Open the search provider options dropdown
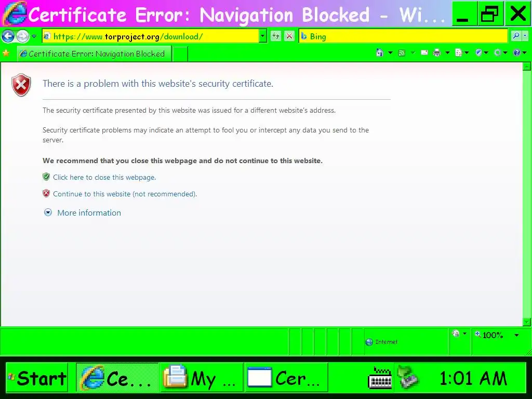The image size is (532, 399). point(525,36)
